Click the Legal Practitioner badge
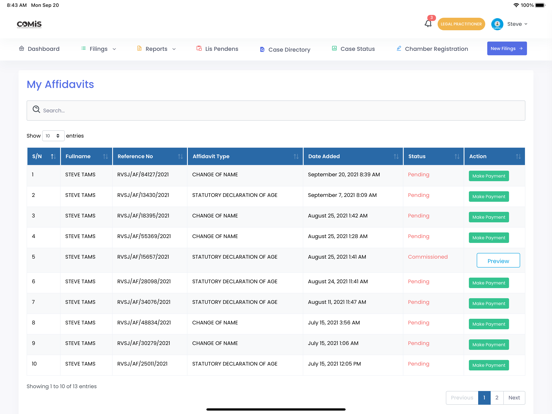552x414 pixels. tap(461, 24)
